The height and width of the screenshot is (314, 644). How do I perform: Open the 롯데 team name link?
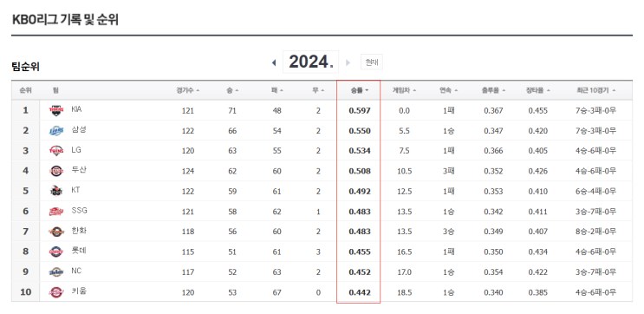click(x=79, y=251)
